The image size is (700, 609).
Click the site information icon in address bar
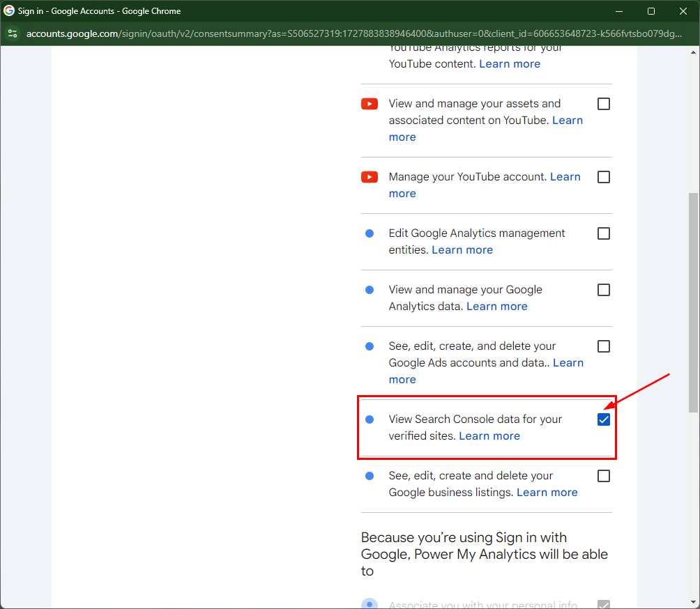point(13,33)
